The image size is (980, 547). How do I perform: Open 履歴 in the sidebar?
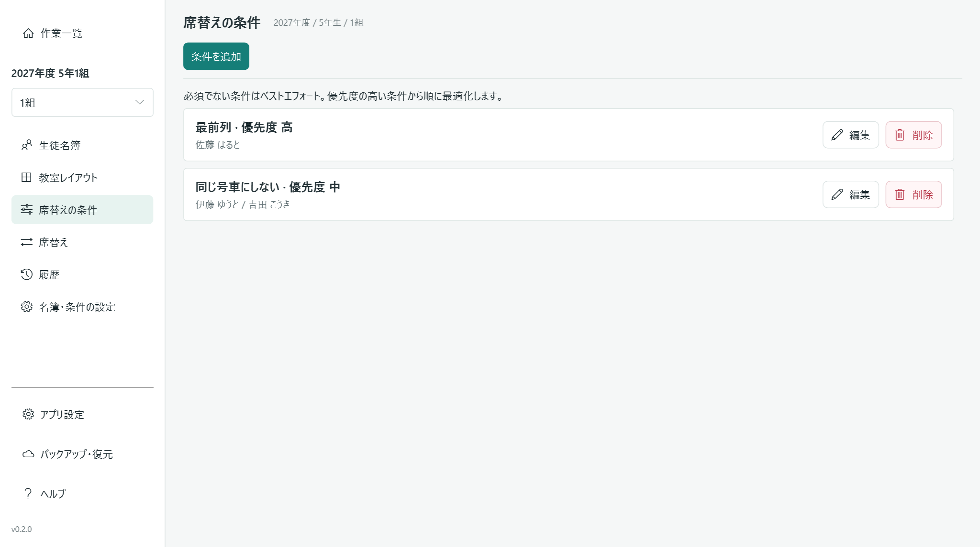tap(49, 275)
